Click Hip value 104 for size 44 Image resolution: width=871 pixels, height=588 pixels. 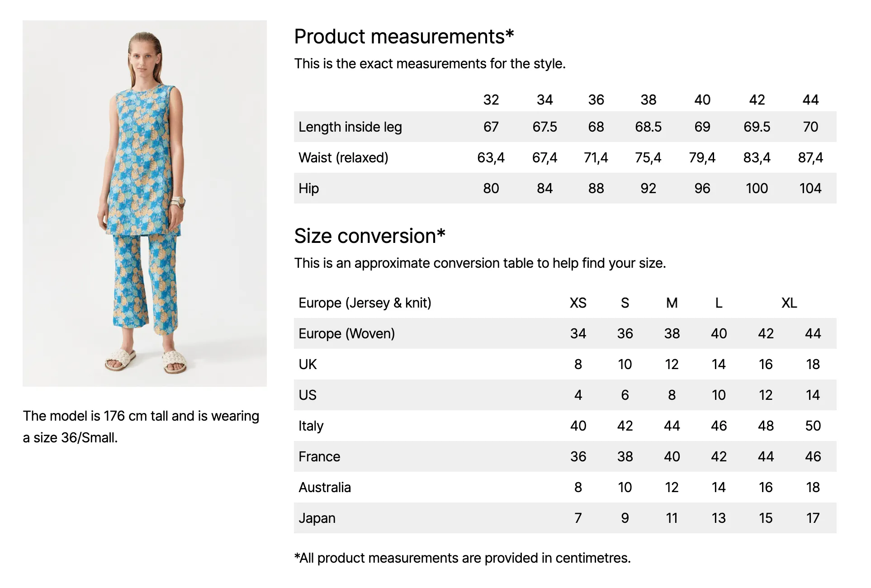(x=810, y=188)
